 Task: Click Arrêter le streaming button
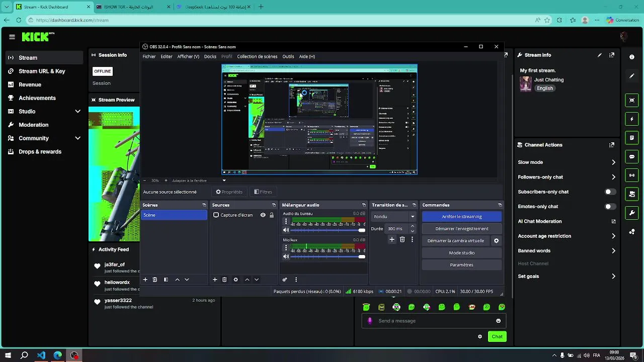[462, 217]
